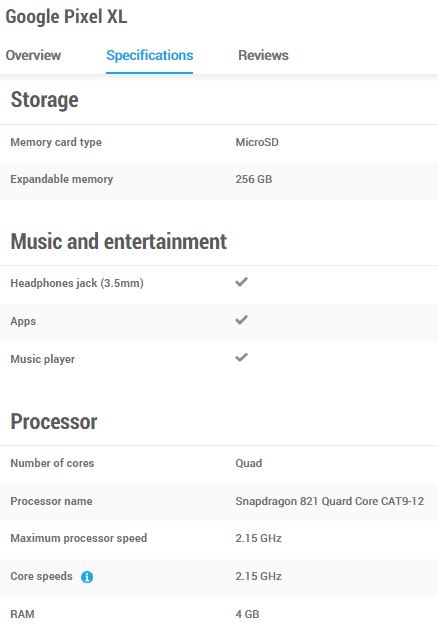The image size is (438, 638).
Task: Click the Core speeds info icon
Action: pyautogui.click(x=87, y=577)
